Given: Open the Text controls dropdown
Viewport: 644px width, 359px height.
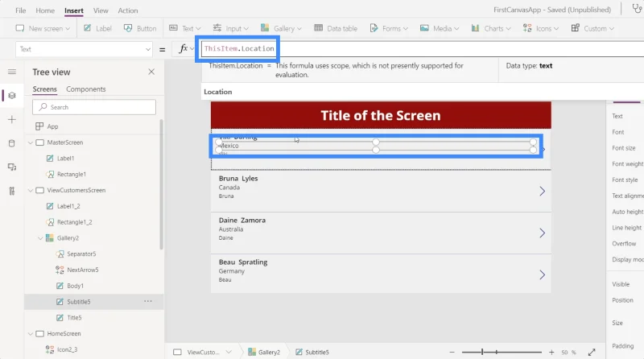Looking at the screenshot, I should pyautogui.click(x=185, y=28).
